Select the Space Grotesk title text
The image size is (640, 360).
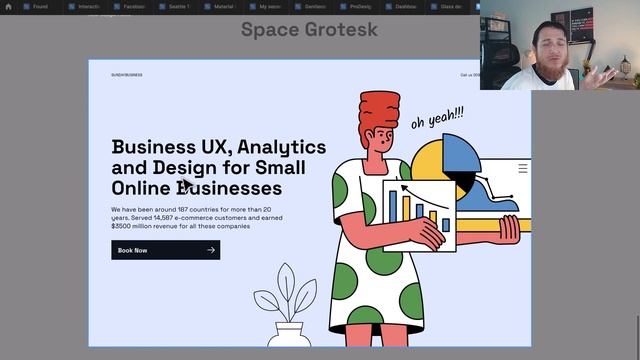tap(309, 30)
